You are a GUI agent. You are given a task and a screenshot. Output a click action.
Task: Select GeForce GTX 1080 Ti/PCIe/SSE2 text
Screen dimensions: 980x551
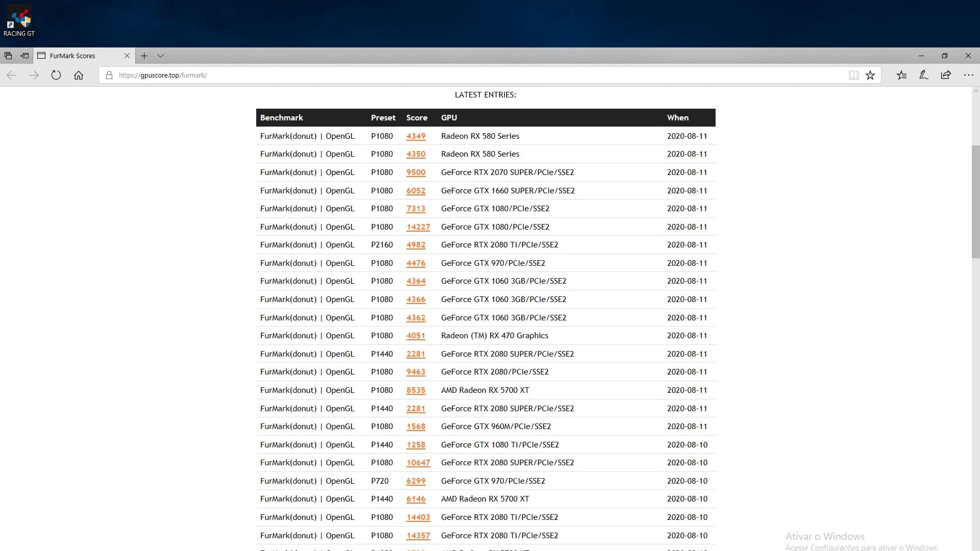(x=500, y=445)
